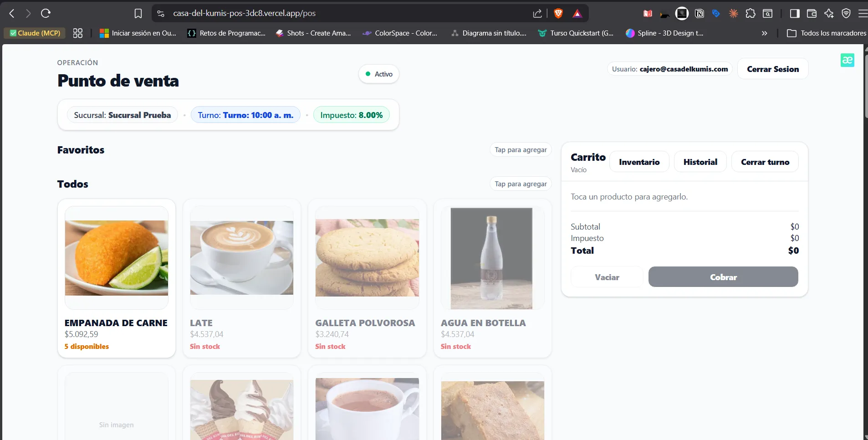This screenshot has height=440, width=868.
Task: Click the '$5.092,59' empanada price
Action: tap(82, 334)
